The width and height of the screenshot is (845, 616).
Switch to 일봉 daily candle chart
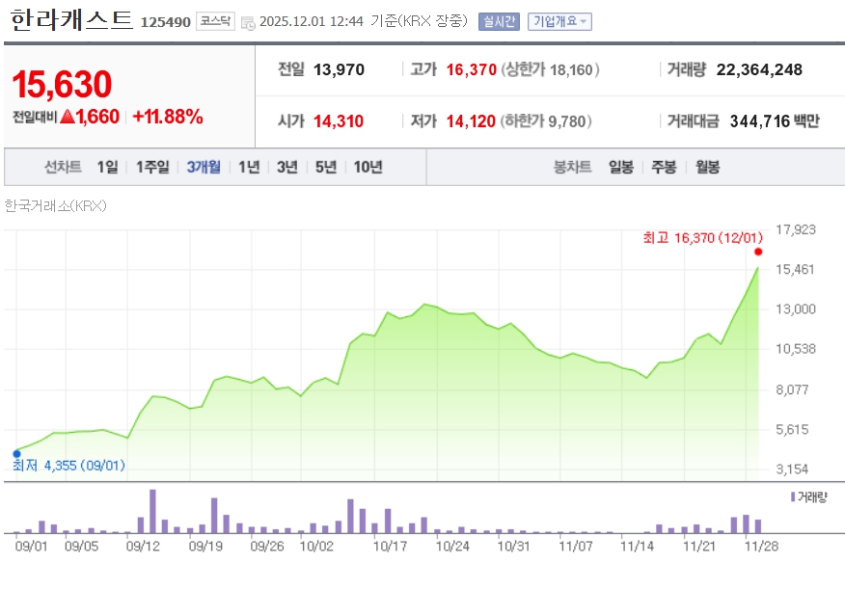(x=621, y=167)
